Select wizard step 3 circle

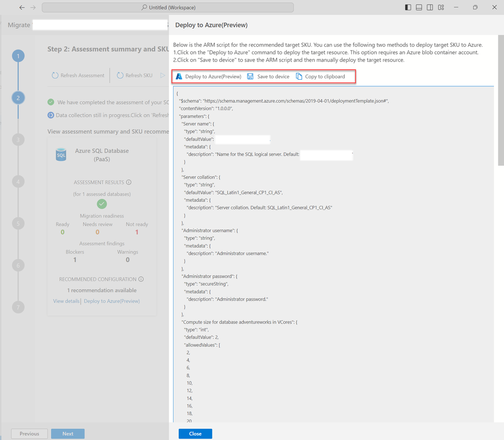[x=18, y=140]
